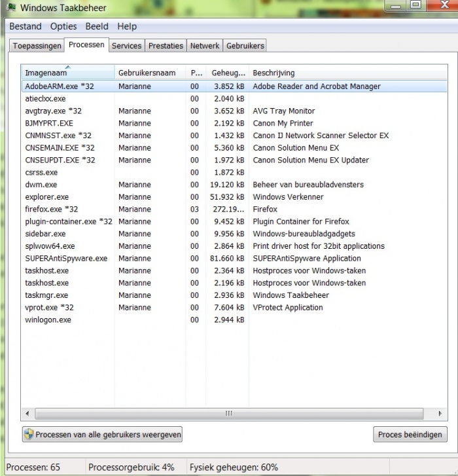The image size is (458, 476).
Task: Click the Proces beëindigen button
Action: point(410,434)
